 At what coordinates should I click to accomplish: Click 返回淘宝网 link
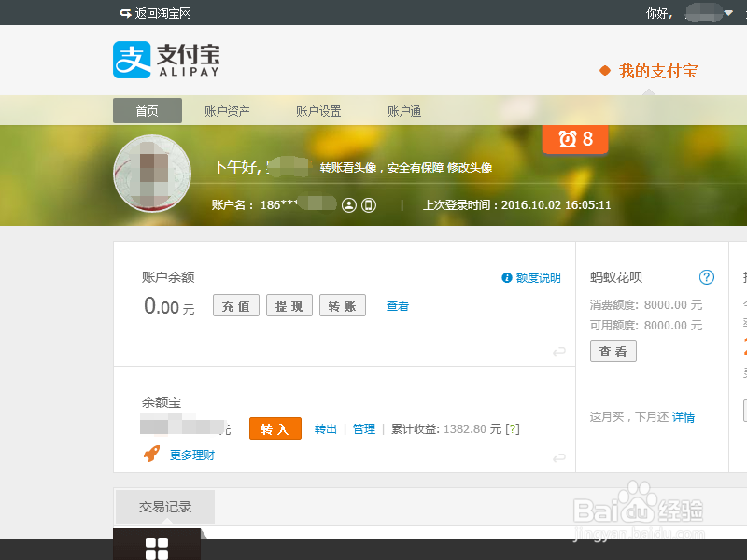(x=162, y=13)
